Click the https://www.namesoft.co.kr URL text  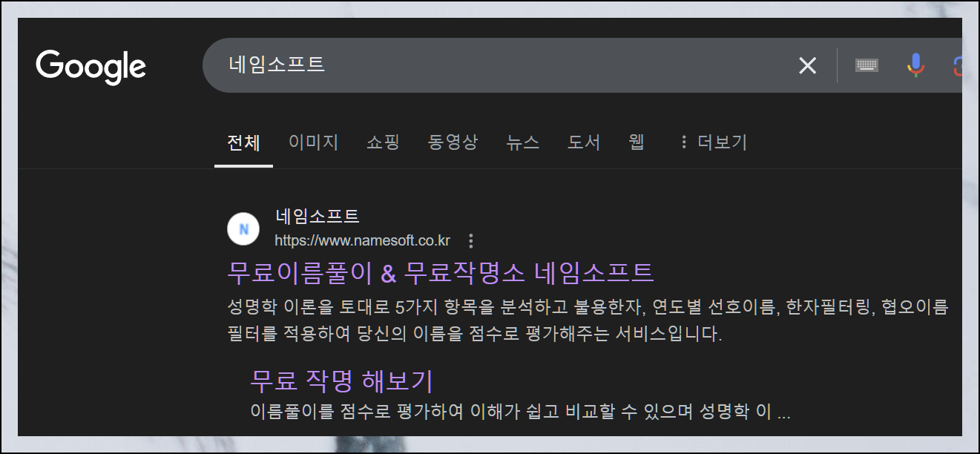[362, 240]
